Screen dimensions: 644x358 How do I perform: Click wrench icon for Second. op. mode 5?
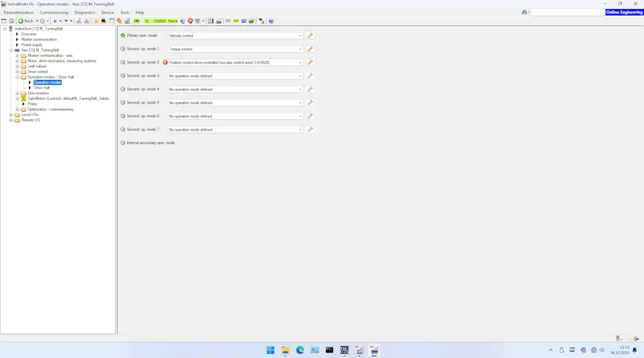310,102
